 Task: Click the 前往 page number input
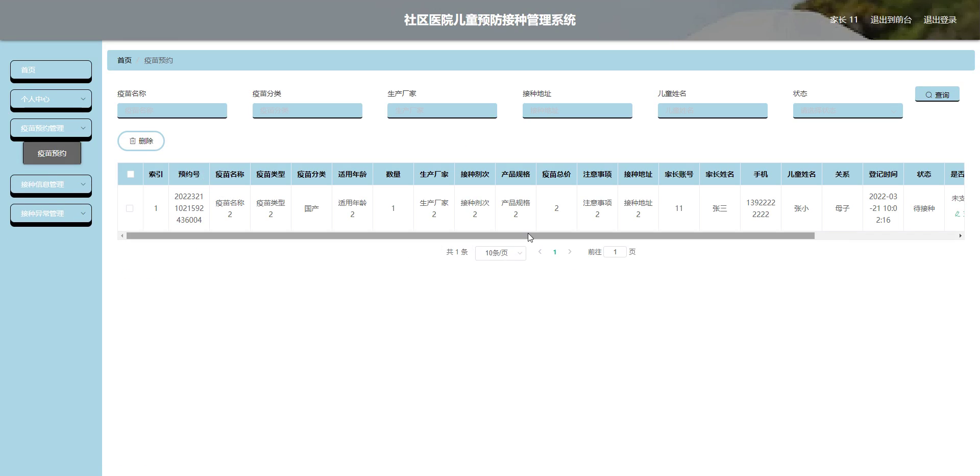(615, 252)
